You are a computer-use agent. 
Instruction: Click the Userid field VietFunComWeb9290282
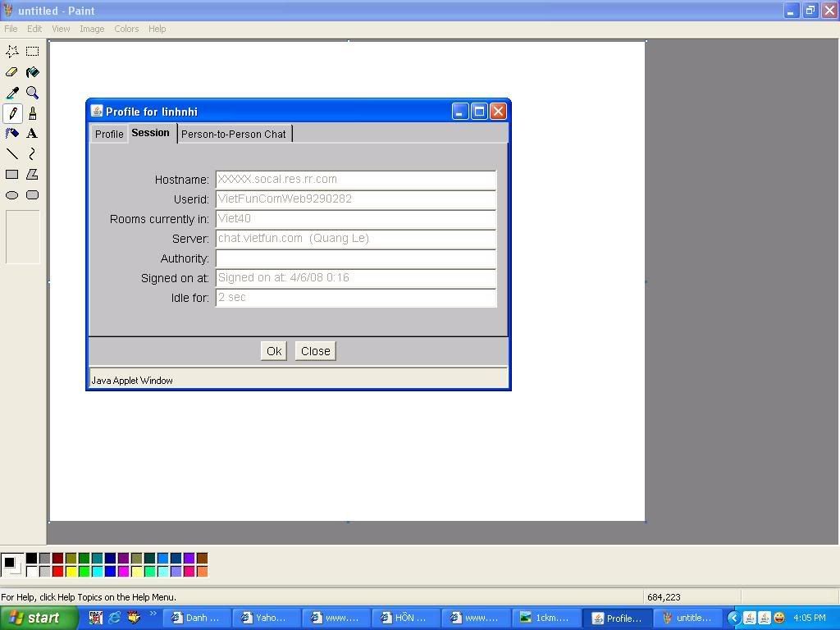[356, 199]
